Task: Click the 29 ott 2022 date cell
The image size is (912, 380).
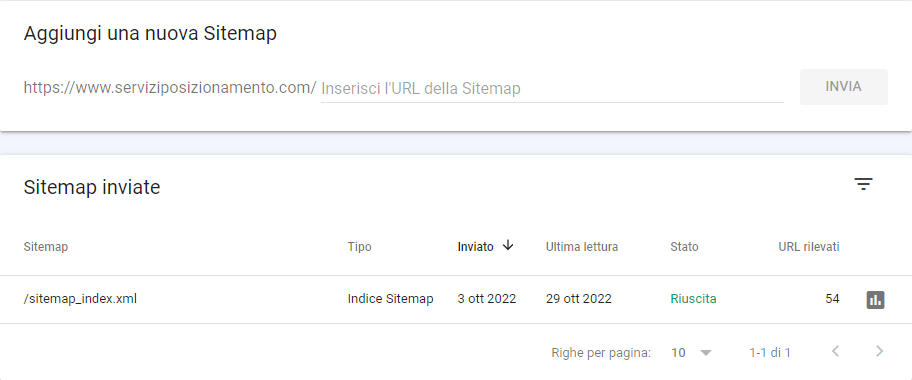Action: tap(579, 299)
